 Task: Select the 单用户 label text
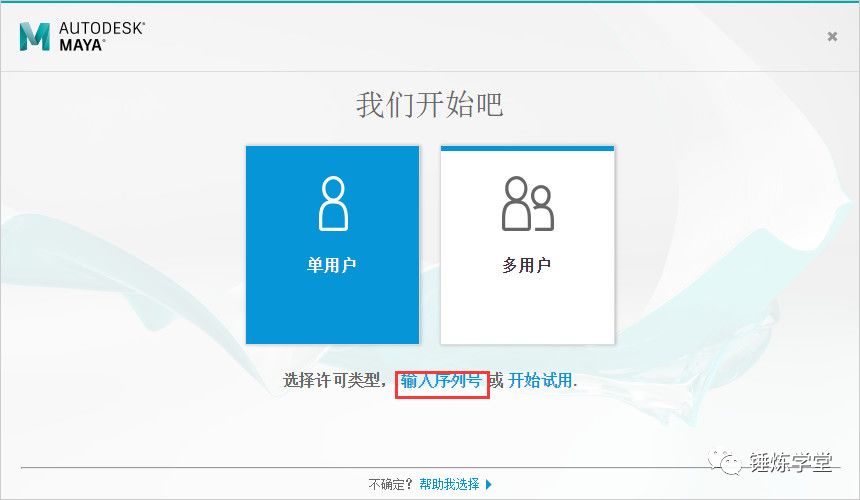332,265
